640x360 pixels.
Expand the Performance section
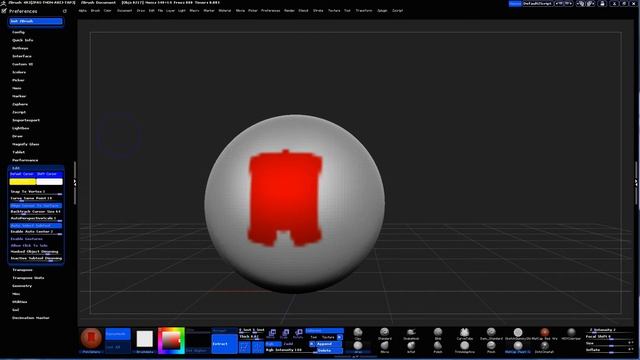25,160
